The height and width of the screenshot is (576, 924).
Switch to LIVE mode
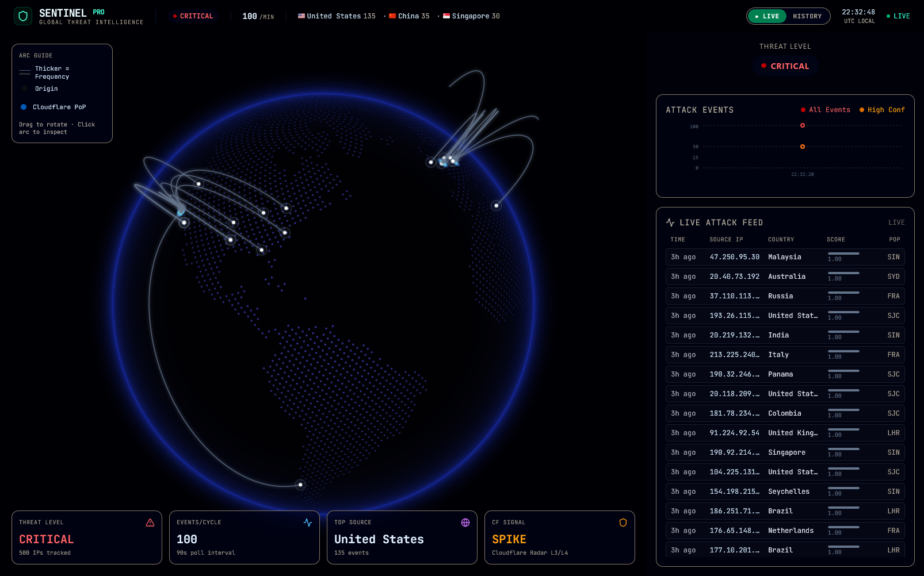click(767, 16)
